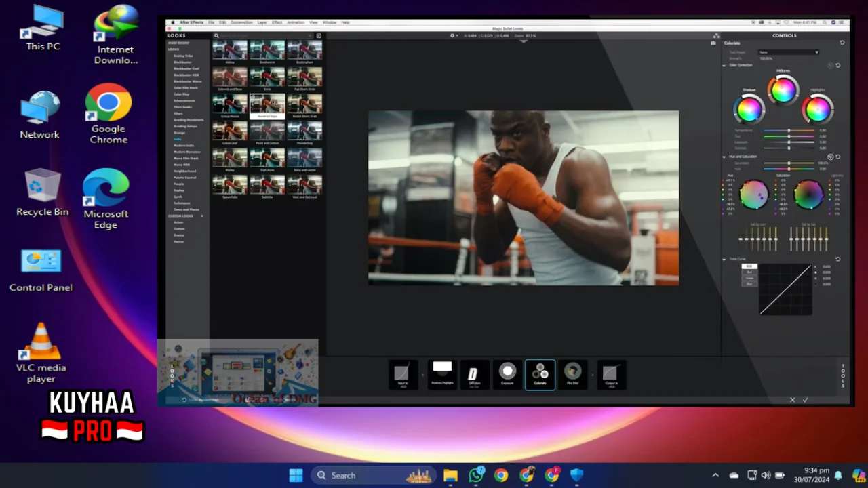The width and height of the screenshot is (868, 488).
Task: Select the Grunge looks category
Action: tap(179, 133)
